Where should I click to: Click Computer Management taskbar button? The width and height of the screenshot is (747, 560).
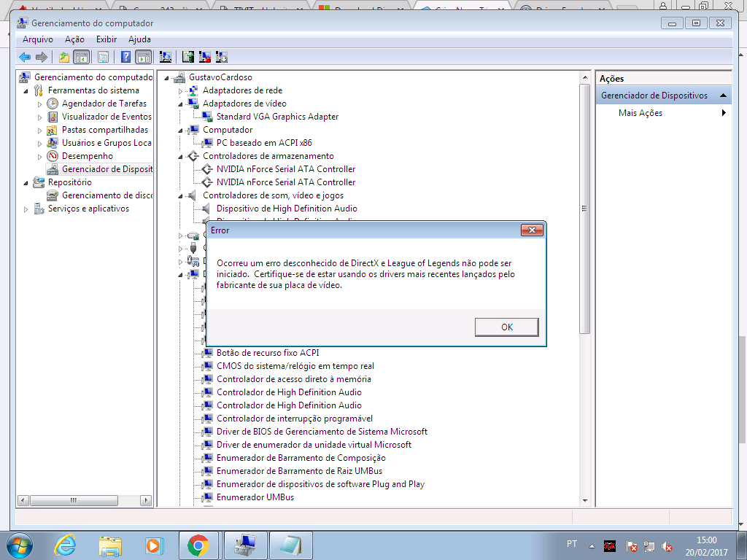coord(245,545)
